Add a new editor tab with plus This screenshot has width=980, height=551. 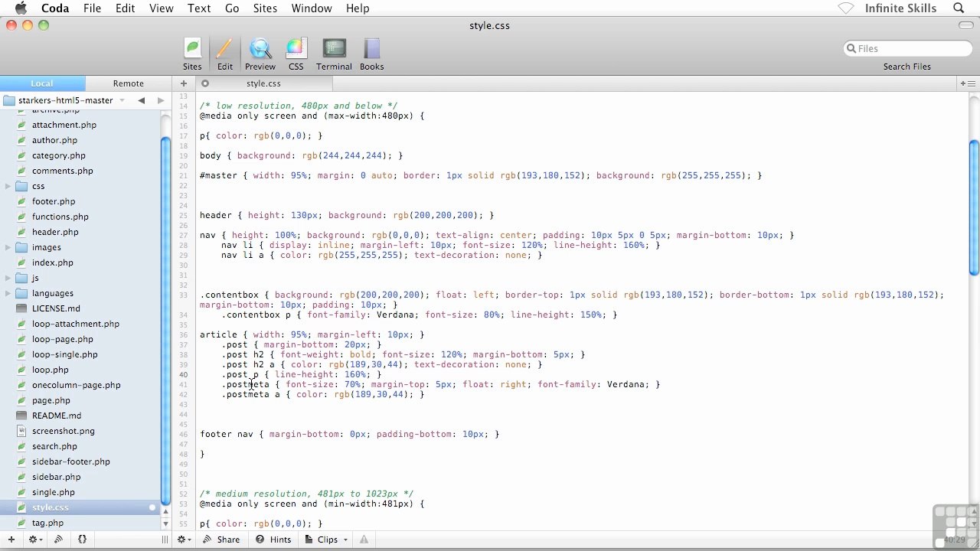(x=184, y=83)
